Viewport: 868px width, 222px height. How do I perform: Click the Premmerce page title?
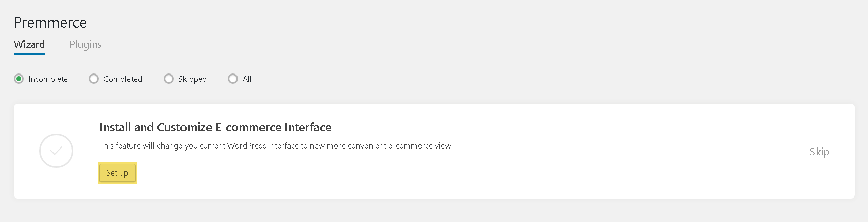[50, 22]
